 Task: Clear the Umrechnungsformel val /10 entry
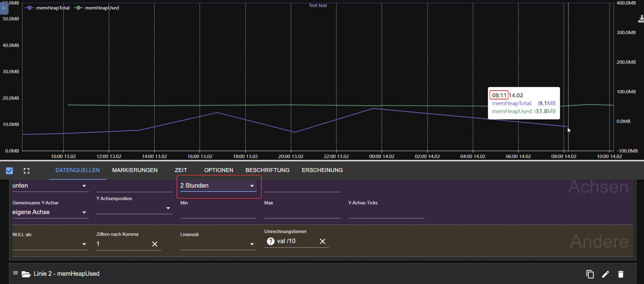[x=323, y=241]
